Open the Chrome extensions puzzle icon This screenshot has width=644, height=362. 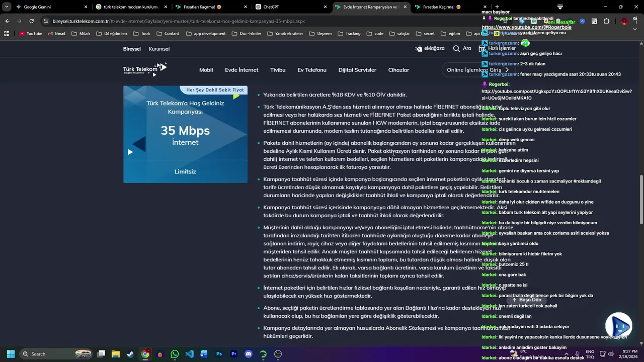(606, 21)
